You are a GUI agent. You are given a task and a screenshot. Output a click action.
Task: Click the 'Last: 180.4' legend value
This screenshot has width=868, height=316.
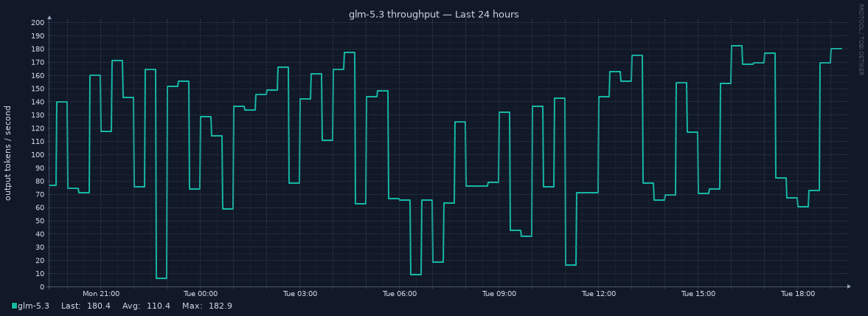click(86, 306)
